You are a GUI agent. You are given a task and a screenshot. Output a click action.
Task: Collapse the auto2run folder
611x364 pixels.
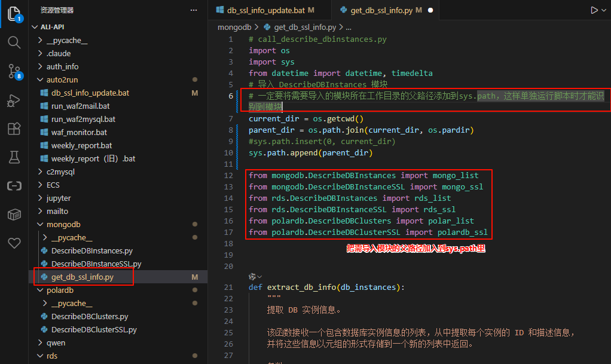coord(62,79)
